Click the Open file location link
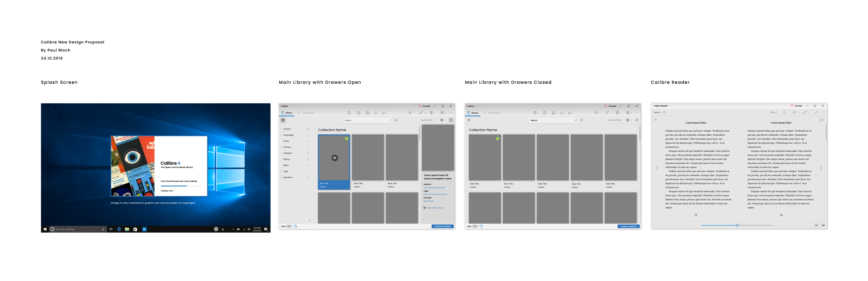This screenshot has height=281, width=868. click(435, 208)
